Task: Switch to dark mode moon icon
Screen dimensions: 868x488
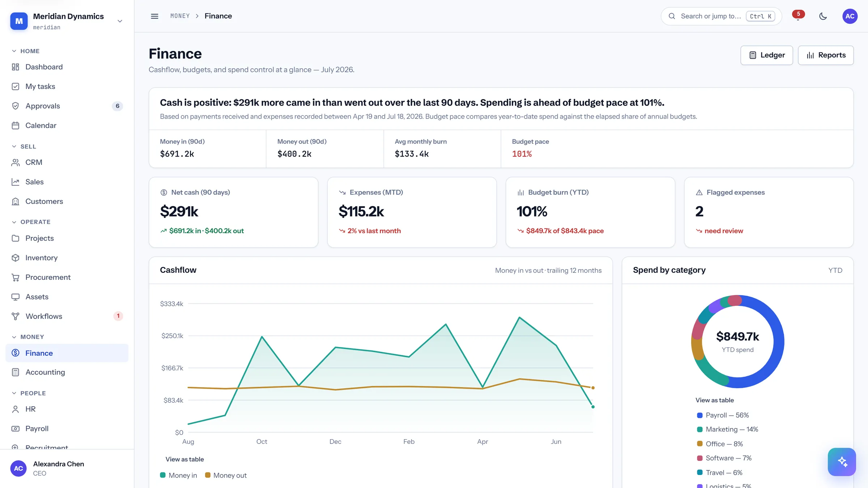Action: pos(823,16)
